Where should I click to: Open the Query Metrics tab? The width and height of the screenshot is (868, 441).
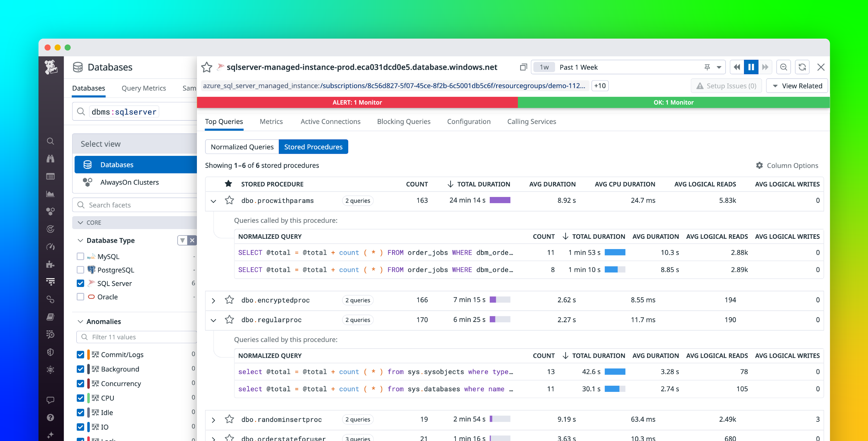coord(144,88)
